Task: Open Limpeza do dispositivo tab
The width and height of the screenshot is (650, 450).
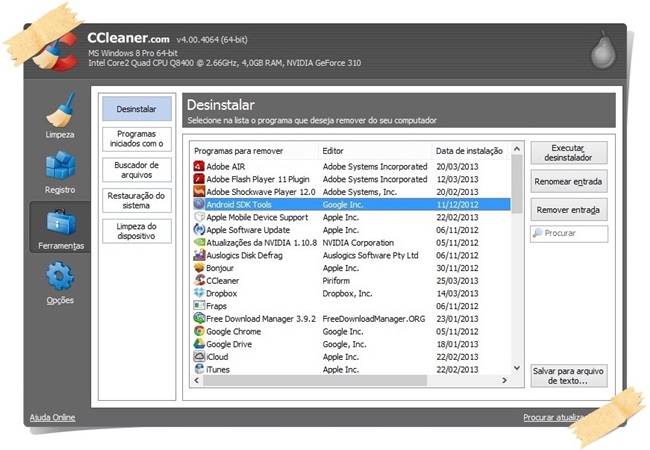Action: click(x=137, y=231)
